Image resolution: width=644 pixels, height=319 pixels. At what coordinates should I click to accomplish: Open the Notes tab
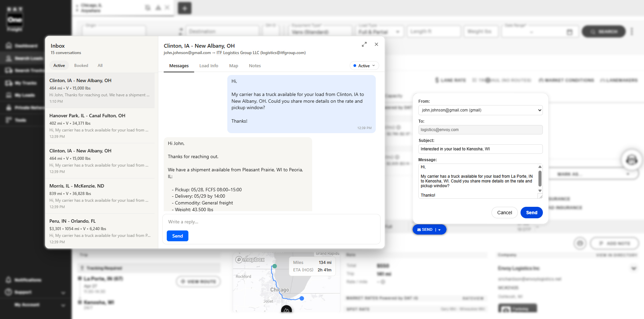point(255,66)
